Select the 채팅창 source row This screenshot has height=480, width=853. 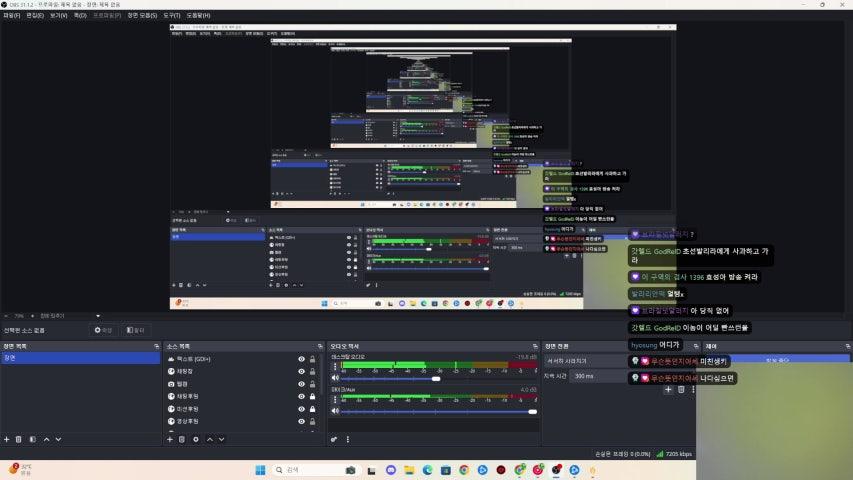tap(243, 371)
